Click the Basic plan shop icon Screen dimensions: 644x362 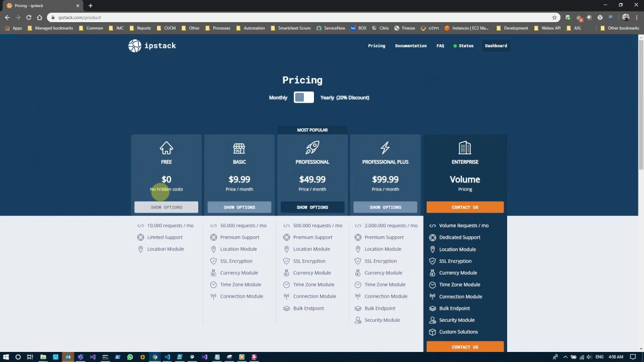coord(239,148)
